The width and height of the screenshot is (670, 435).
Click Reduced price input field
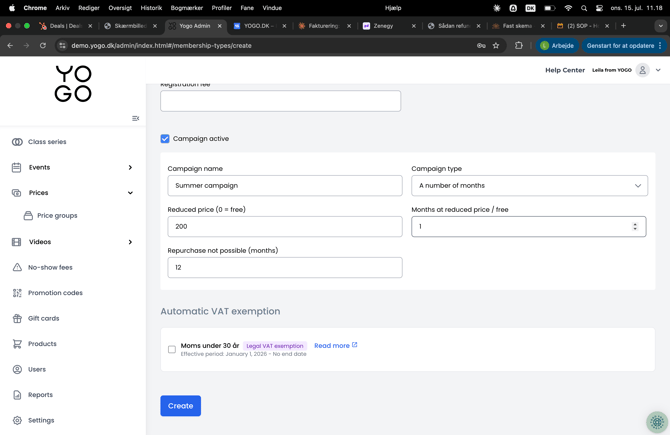click(x=285, y=227)
